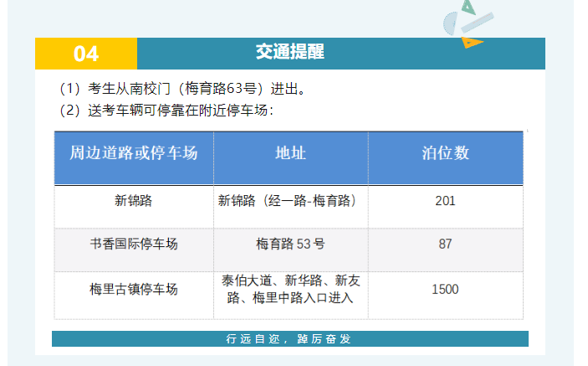Select the 新锦路 road name cell
Image resolution: width=588 pixels, height=366 pixels.
pos(134,201)
